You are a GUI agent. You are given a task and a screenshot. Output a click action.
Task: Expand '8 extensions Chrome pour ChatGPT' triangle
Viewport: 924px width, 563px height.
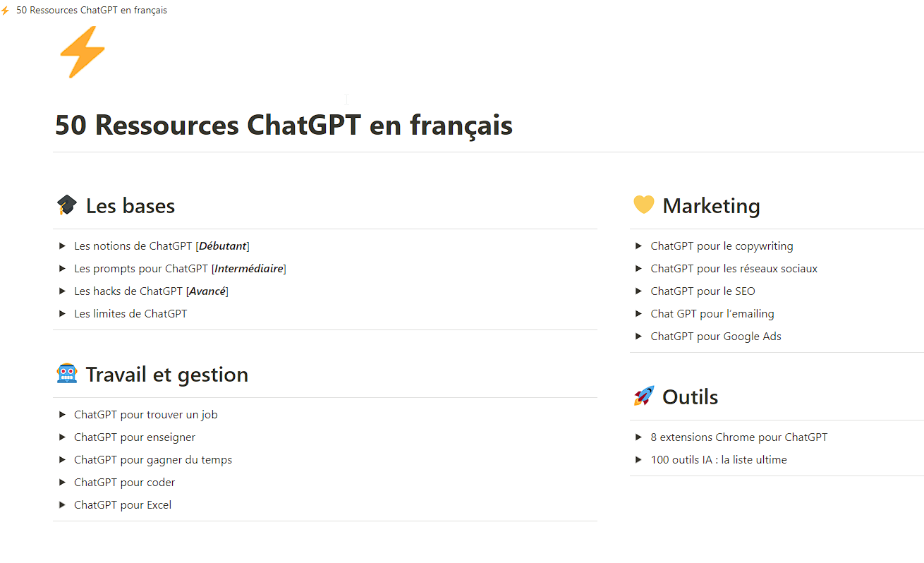pyautogui.click(x=638, y=437)
